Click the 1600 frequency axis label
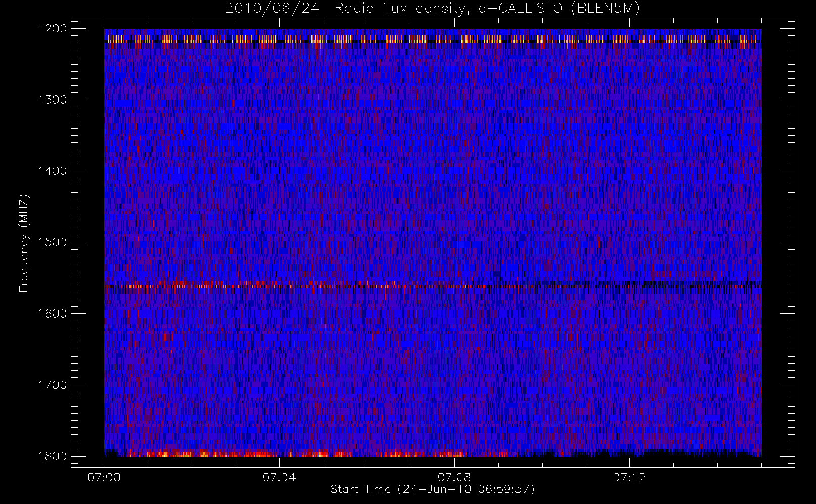 52,313
